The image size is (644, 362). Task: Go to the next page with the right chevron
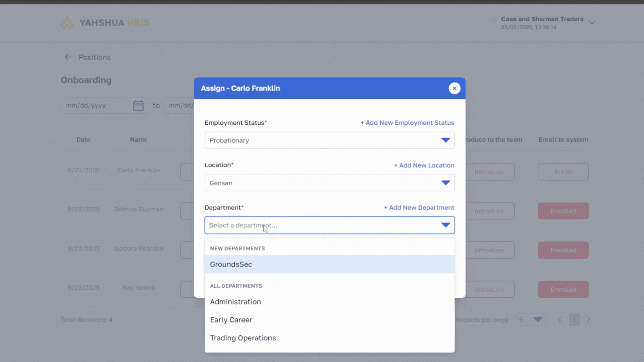[589, 319]
